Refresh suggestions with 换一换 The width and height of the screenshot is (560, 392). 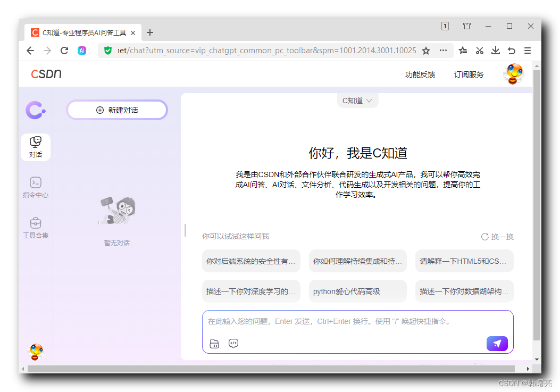(497, 237)
